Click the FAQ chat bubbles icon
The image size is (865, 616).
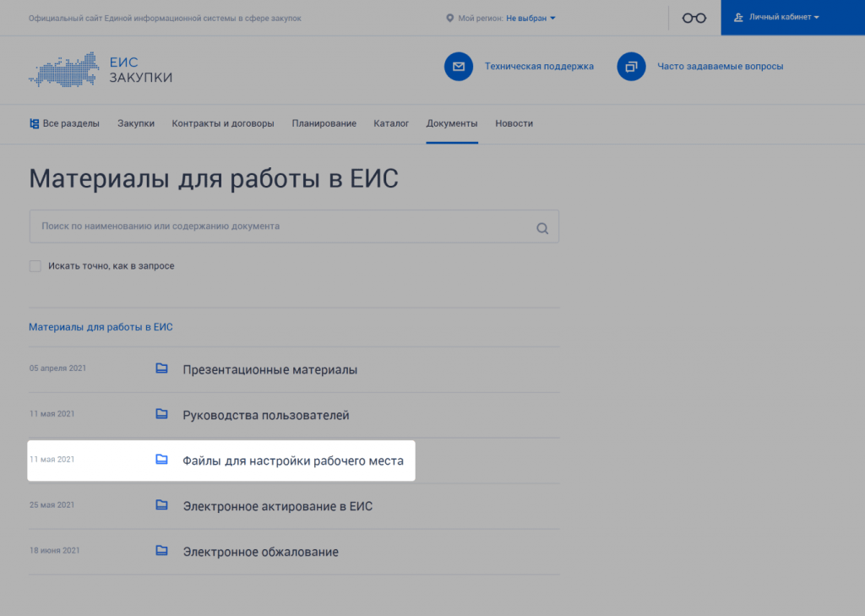point(631,66)
